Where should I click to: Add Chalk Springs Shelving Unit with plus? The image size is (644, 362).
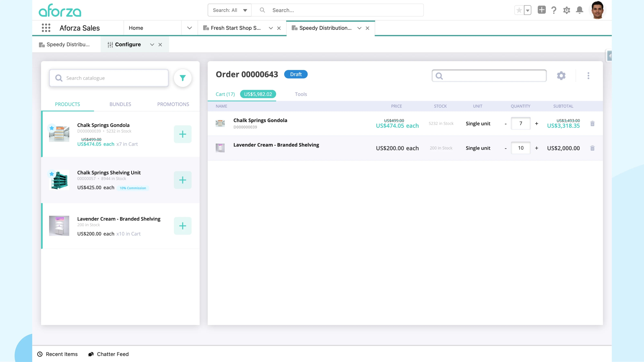click(183, 180)
